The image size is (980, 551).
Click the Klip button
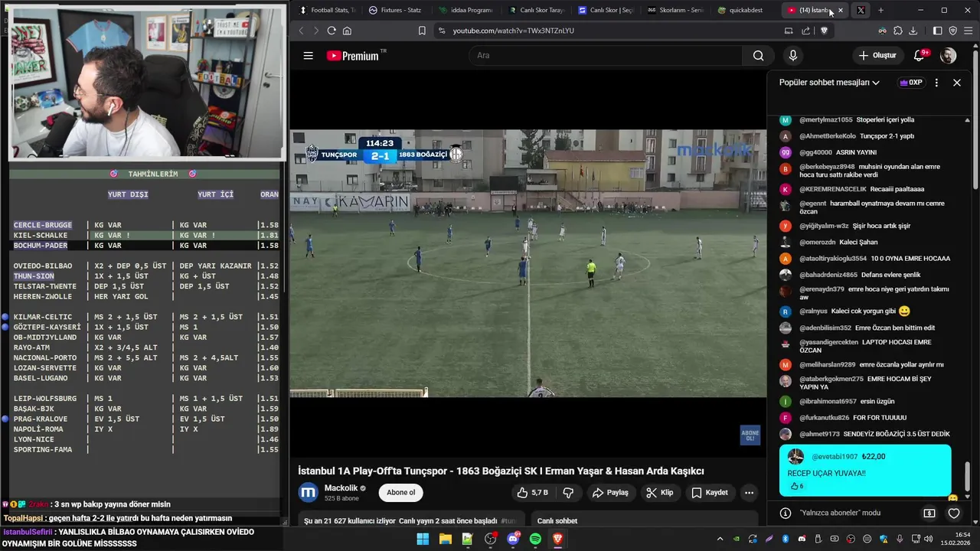(659, 493)
